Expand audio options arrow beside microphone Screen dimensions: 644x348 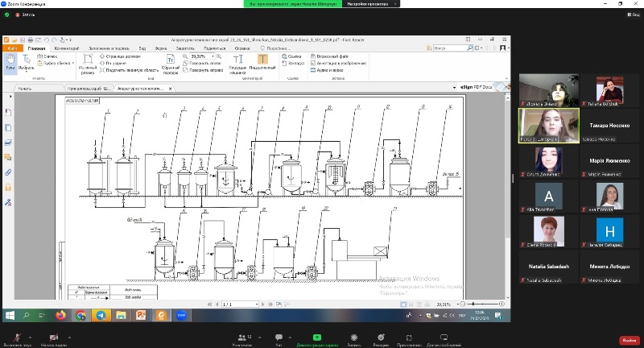31,336
